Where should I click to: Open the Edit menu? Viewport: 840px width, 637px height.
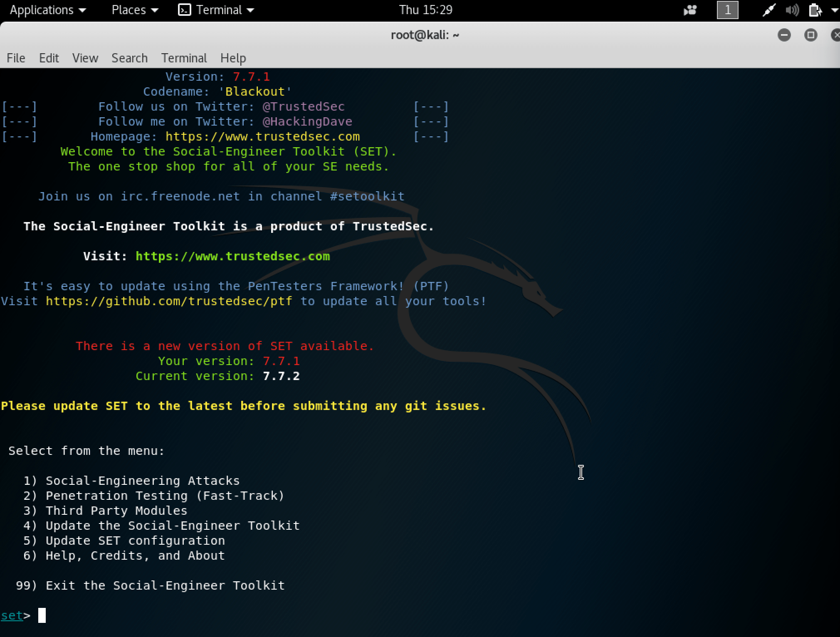(x=49, y=58)
